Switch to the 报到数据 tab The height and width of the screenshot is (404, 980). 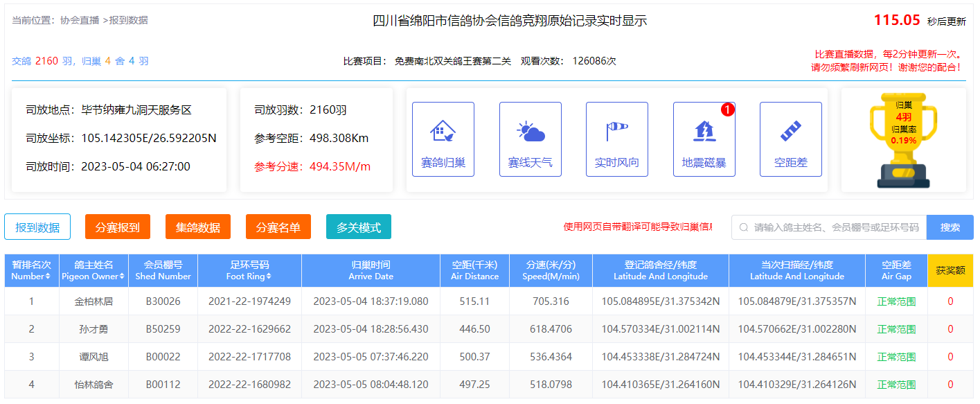click(37, 227)
